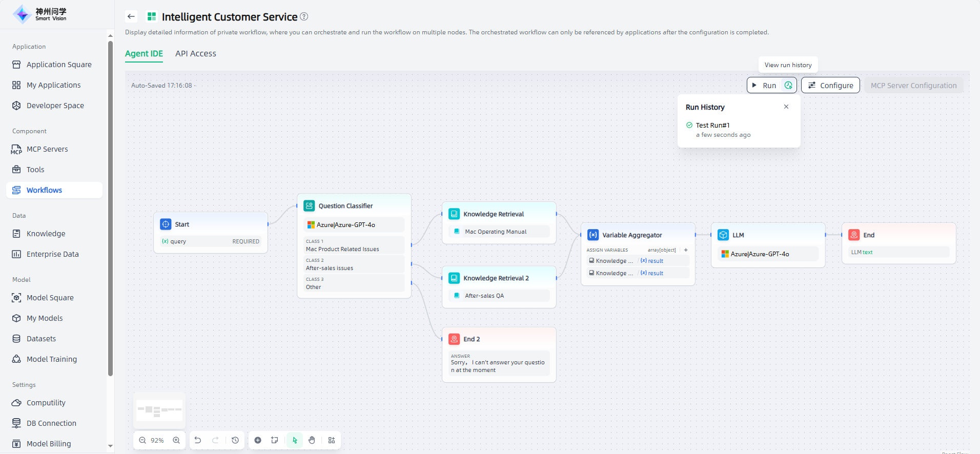This screenshot has width=980, height=454.
Task: Run the workflow
Action: point(764,86)
